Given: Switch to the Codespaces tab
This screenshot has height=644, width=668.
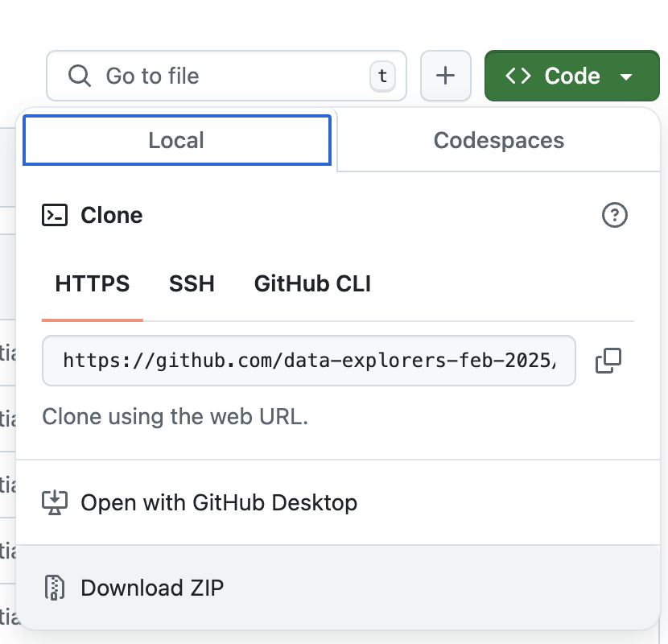Looking at the screenshot, I should click(x=499, y=140).
